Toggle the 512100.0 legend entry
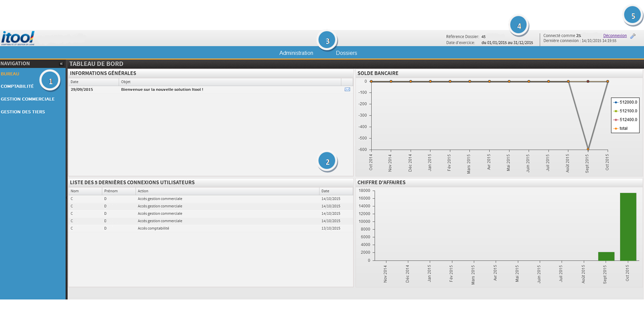The width and height of the screenshot is (644, 312). pos(625,111)
